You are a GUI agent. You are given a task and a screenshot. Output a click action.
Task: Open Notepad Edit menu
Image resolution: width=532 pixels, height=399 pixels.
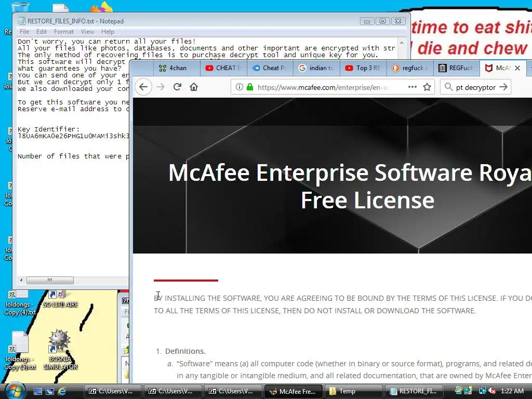tap(42, 32)
